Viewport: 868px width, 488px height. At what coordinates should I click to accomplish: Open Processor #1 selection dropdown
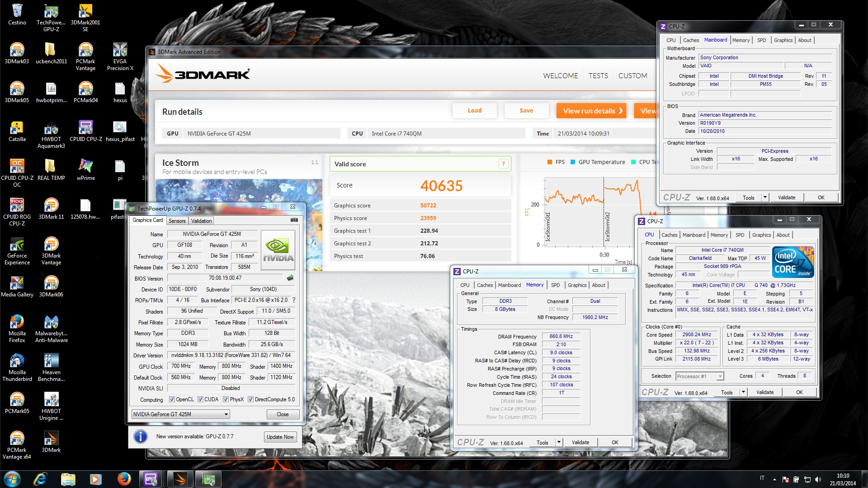click(700, 376)
